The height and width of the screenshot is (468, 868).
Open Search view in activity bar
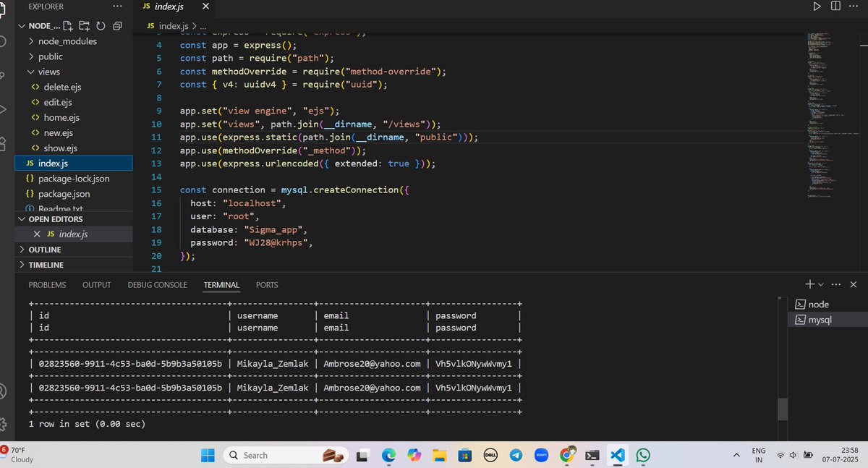click(3, 41)
